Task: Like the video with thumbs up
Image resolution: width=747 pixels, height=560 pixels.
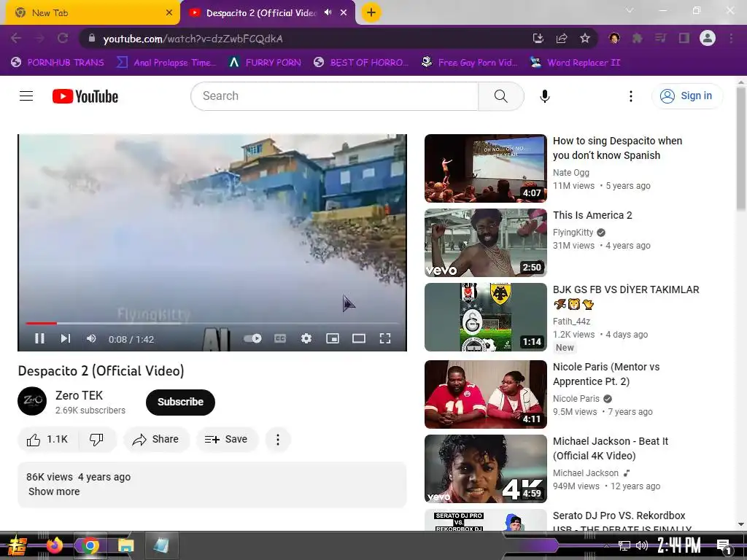Action: tap(47, 440)
